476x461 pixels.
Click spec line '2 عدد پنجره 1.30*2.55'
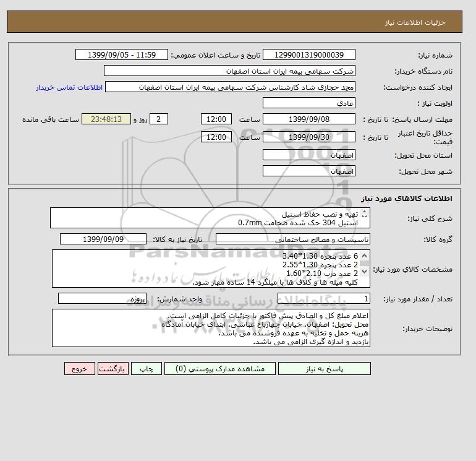tap(320, 265)
